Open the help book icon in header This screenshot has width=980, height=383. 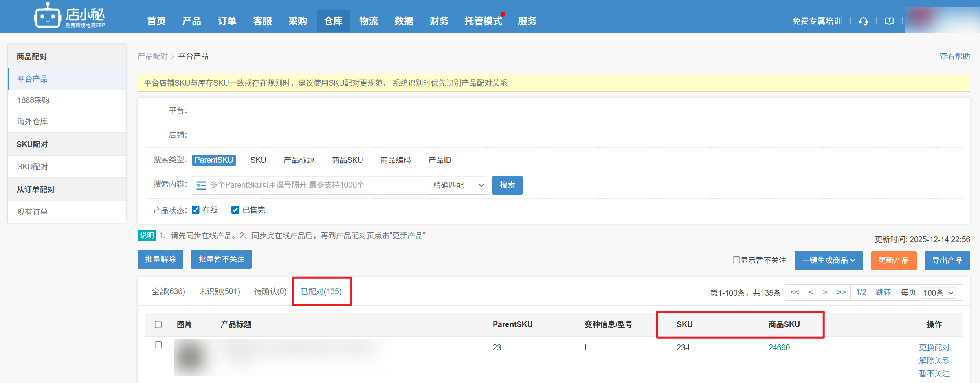click(x=889, y=21)
